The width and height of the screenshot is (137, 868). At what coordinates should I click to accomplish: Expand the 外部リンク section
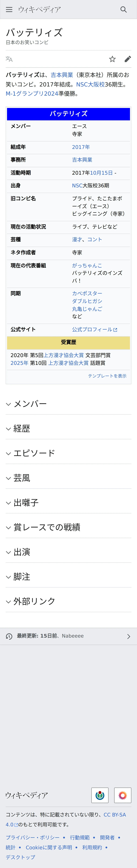[34, 601]
